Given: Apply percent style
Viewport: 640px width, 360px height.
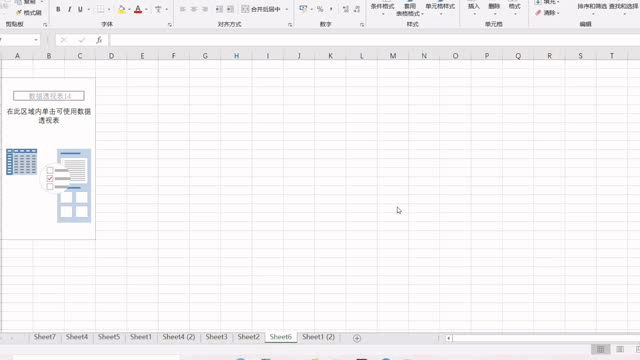Looking at the screenshot, I should (320, 9).
